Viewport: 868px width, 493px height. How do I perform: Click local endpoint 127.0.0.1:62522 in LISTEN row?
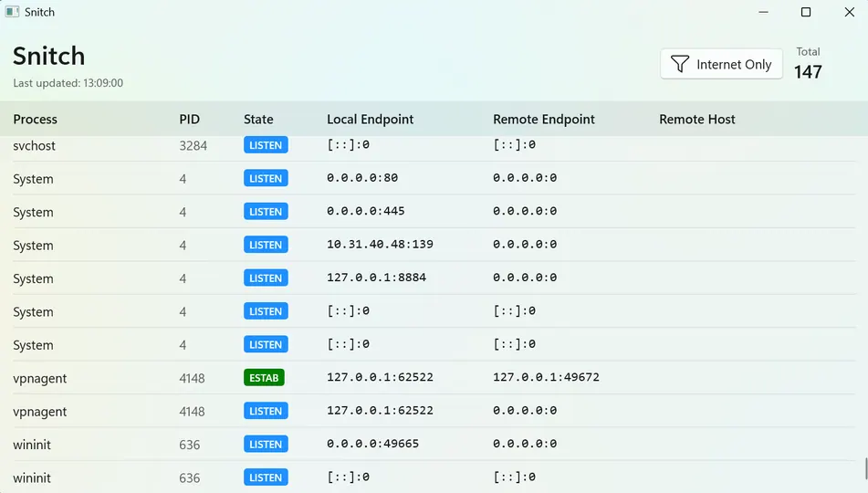tap(380, 411)
